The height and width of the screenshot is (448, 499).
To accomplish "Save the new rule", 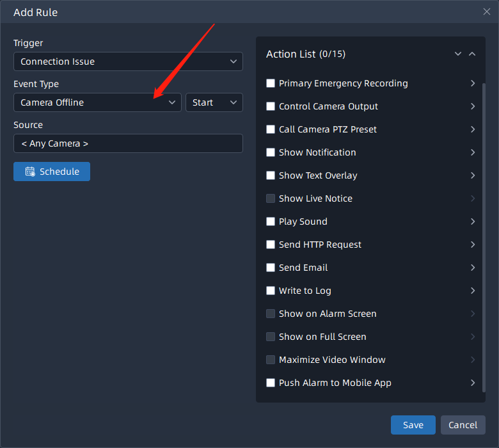I will 413,425.
